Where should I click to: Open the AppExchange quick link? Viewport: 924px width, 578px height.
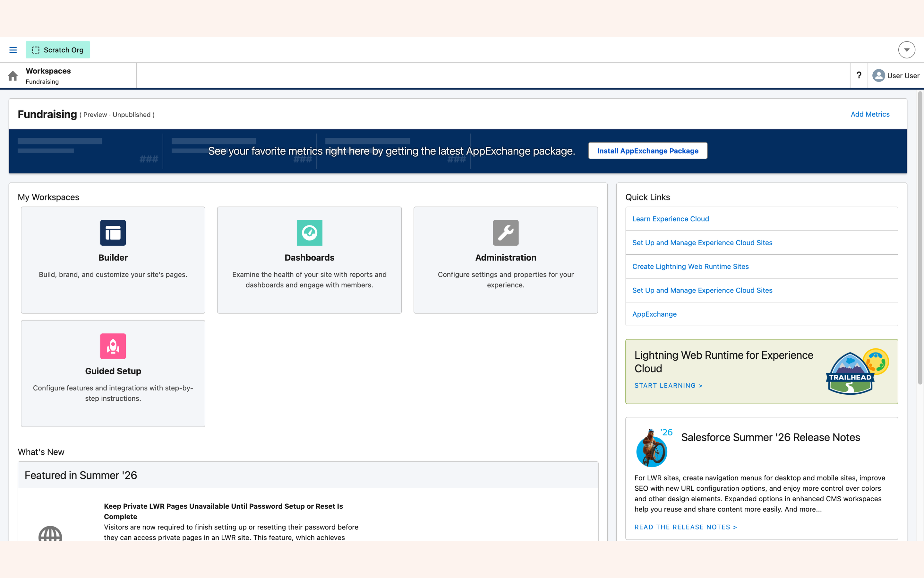654,314
